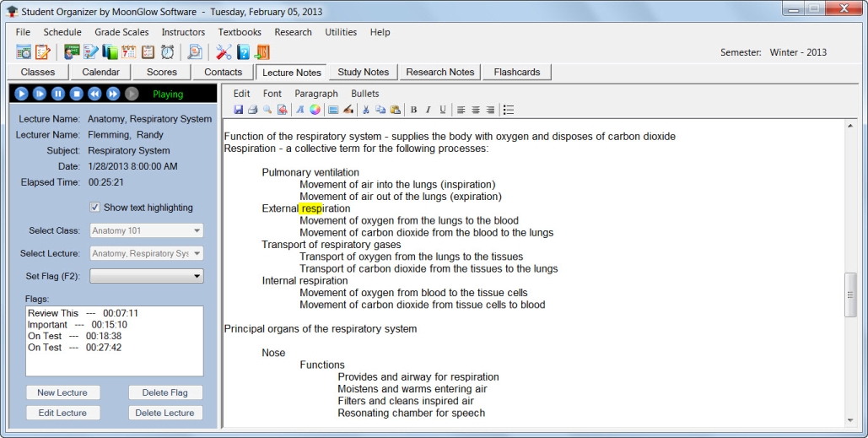Cut selected text with scissors icon
Image resolution: width=868 pixels, height=438 pixels.
tap(366, 110)
